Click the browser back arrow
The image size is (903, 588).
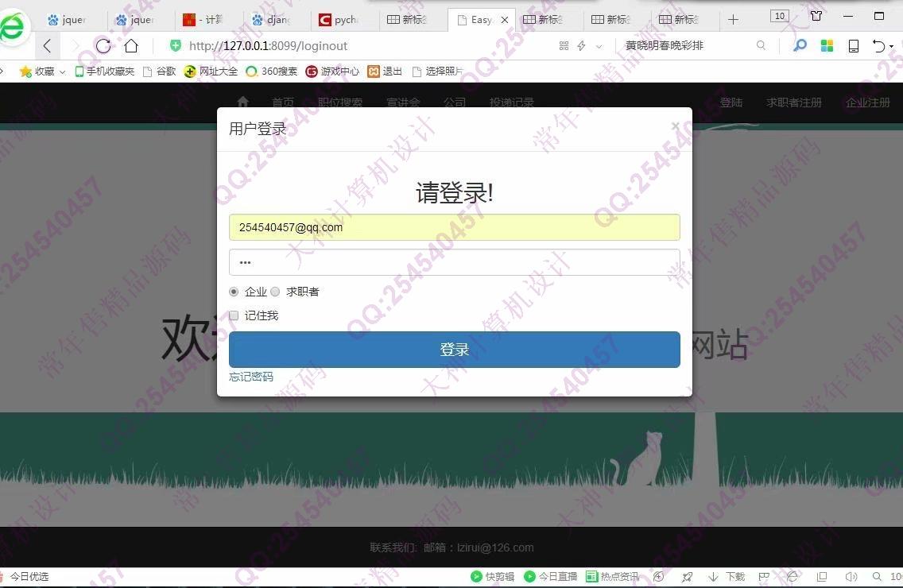pos(48,46)
